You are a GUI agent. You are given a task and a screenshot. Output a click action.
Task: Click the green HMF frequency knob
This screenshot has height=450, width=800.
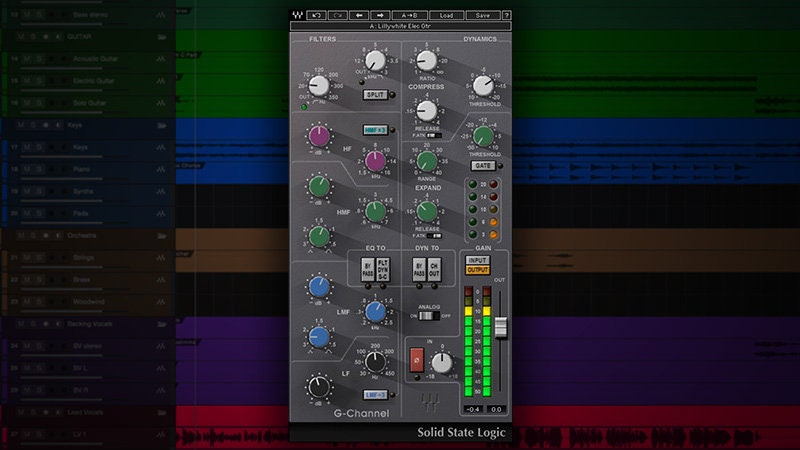pos(376,211)
